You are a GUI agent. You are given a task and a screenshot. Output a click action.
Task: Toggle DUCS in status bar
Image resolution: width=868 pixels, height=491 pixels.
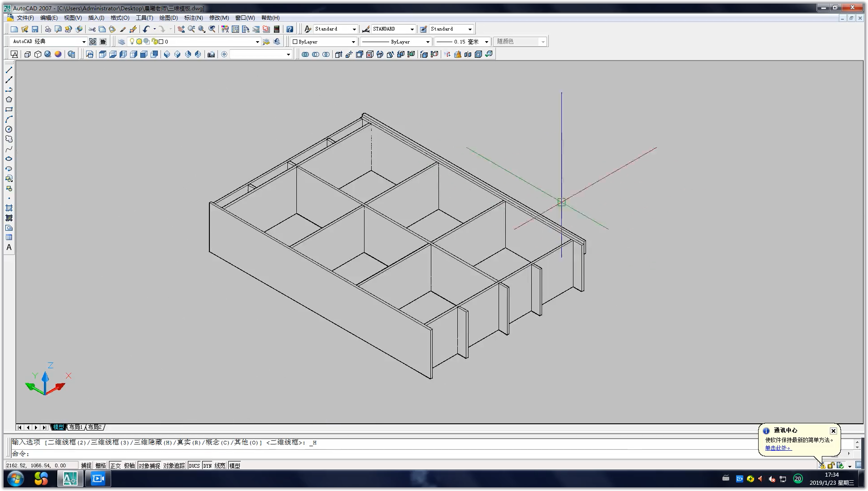coord(194,465)
